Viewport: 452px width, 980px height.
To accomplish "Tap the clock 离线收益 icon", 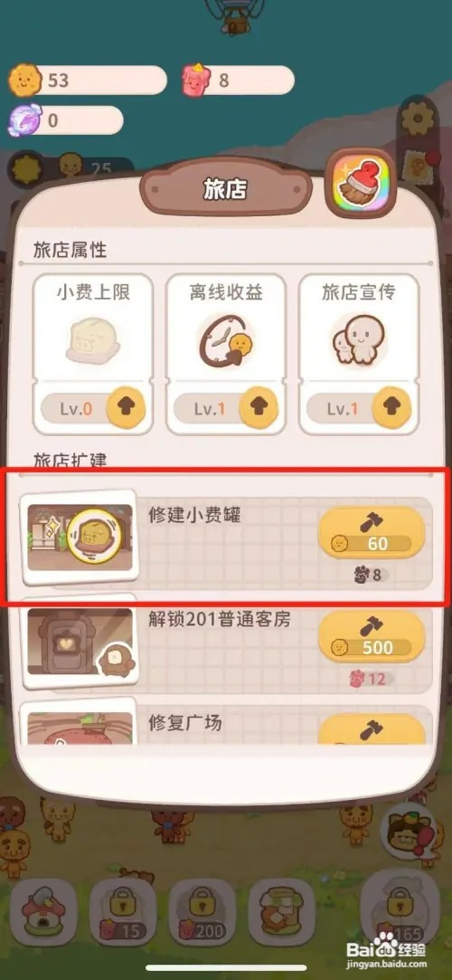I will (225, 341).
